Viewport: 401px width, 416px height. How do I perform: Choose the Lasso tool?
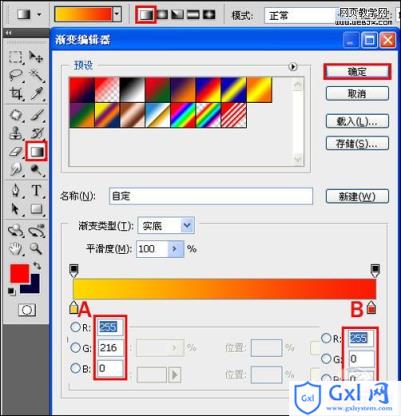pos(16,75)
